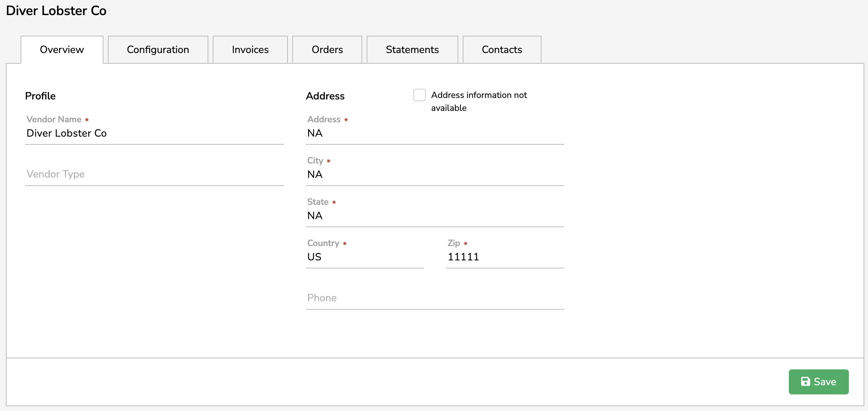The image size is (868, 411).
Task: View the Statements tab
Action: tap(412, 50)
